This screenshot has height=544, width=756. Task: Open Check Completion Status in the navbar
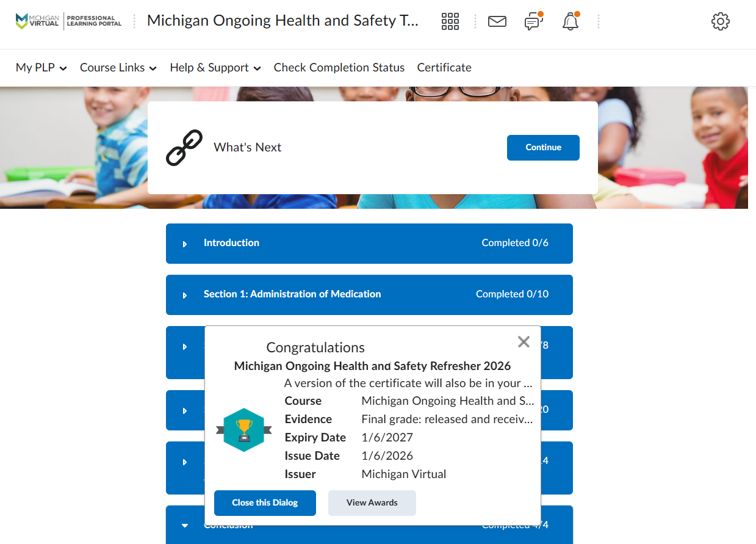point(339,68)
